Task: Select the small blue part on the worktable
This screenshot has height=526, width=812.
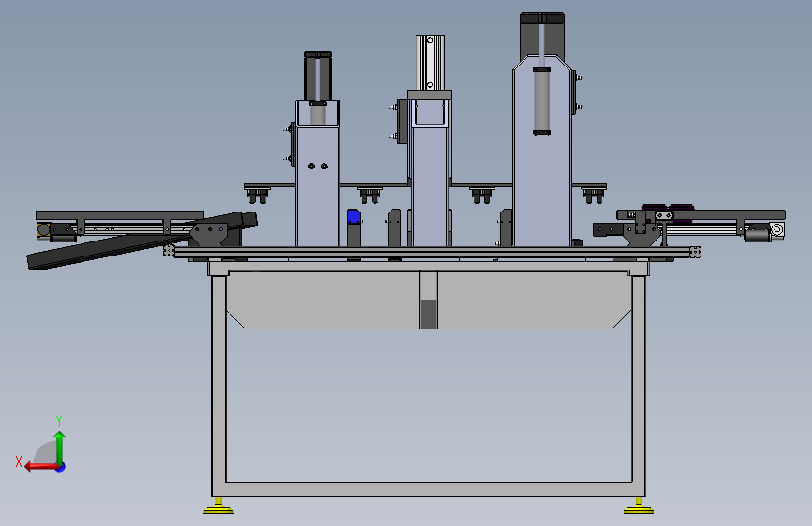Action: (354, 216)
